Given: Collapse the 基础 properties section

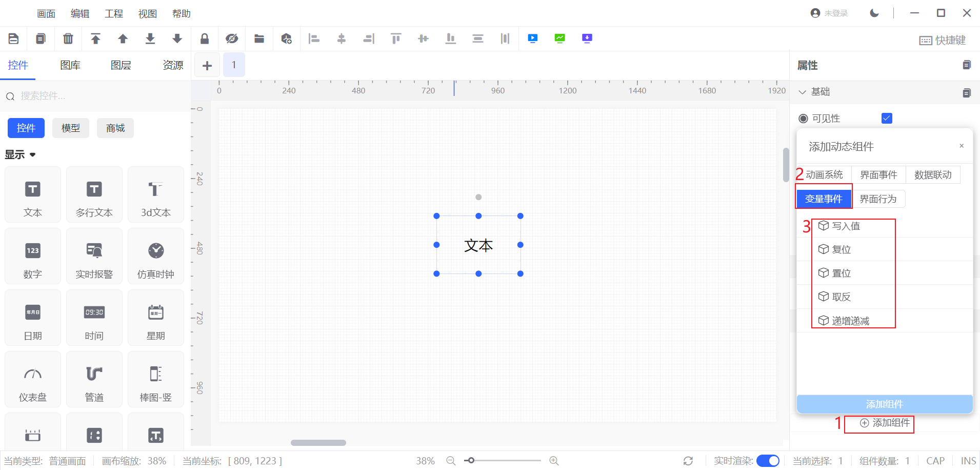Looking at the screenshot, I should [x=803, y=92].
